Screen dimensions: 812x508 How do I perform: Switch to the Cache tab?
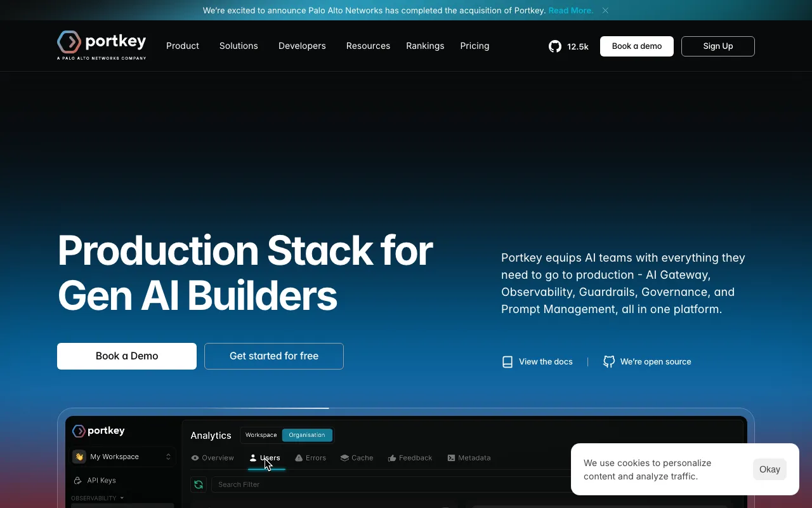click(357, 458)
